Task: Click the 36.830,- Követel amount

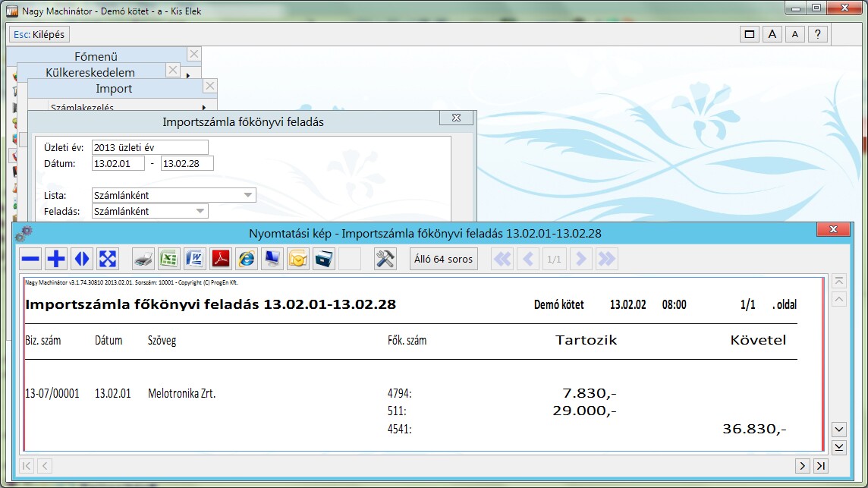Action: (754, 429)
